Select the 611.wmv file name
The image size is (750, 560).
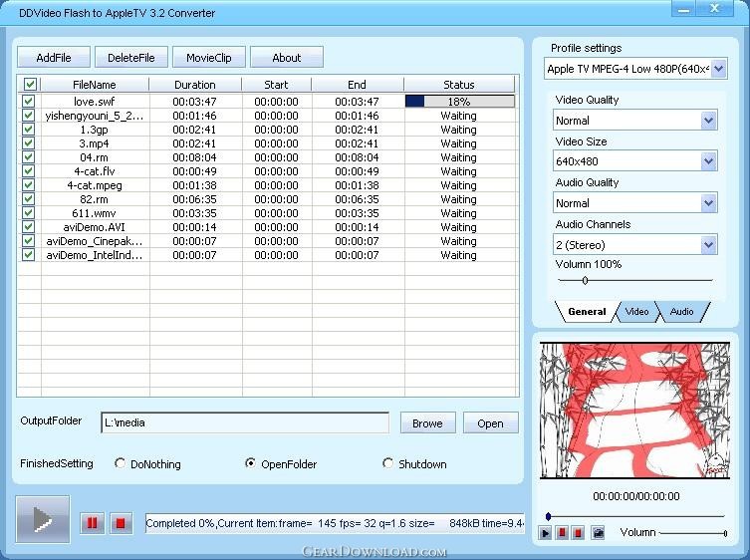pos(95,213)
